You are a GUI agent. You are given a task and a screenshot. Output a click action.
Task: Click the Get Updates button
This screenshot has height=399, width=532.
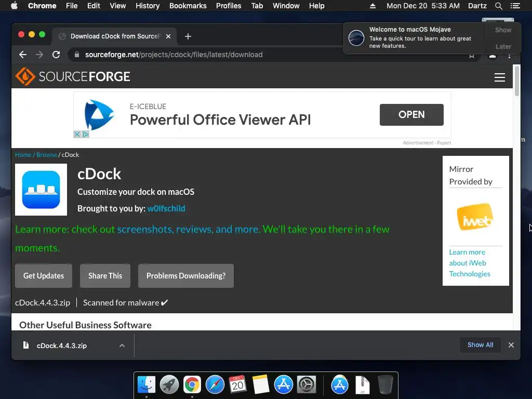click(x=44, y=276)
